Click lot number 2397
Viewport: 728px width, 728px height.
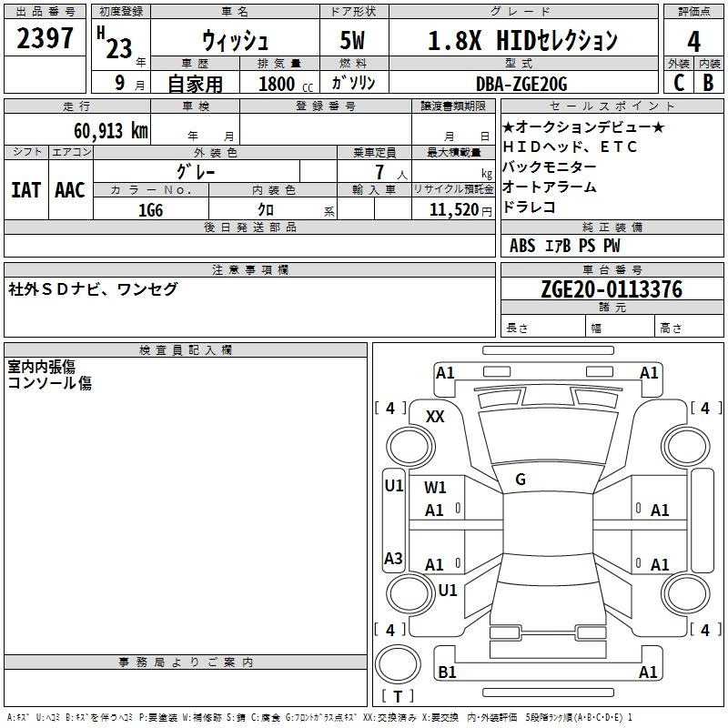[45, 38]
